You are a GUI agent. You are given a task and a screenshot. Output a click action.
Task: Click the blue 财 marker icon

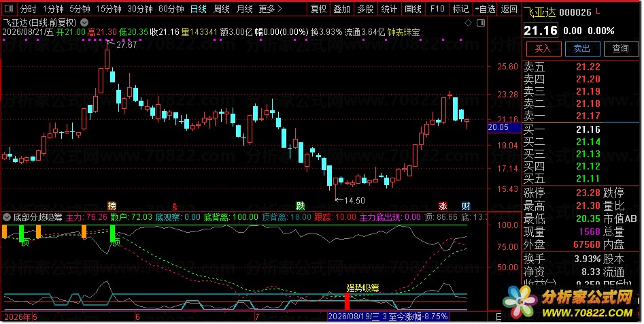coord(466,206)
